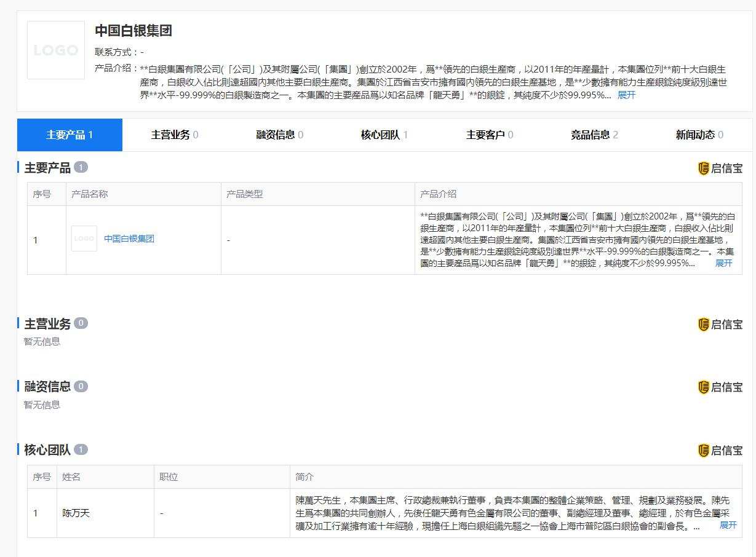Go to the 核心团队 tab
The image size is (756, 557).
click(x=384, y=135)
